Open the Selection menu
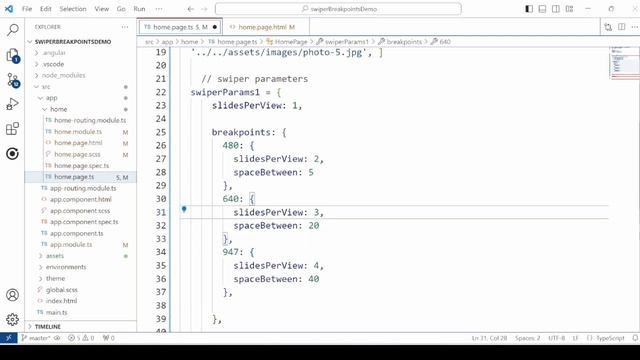This screenshot has height=360, width=640. (73, 9)
